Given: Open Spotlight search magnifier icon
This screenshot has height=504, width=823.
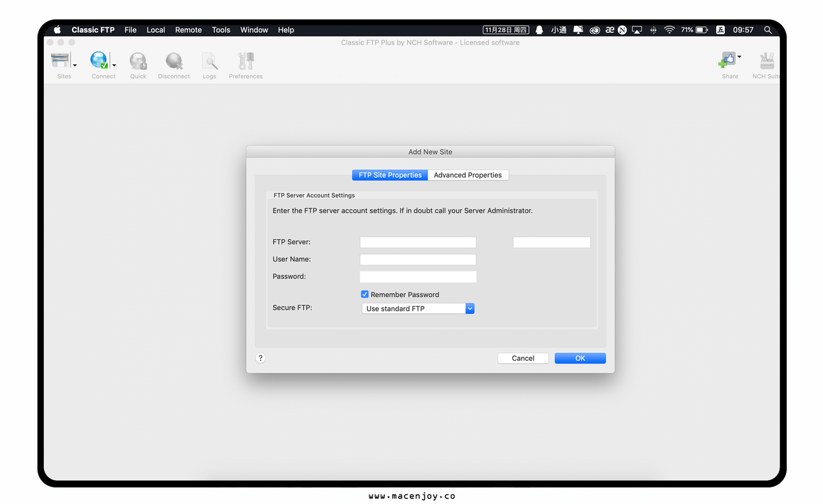Looking at the screenshot, I should pos(767,30).
